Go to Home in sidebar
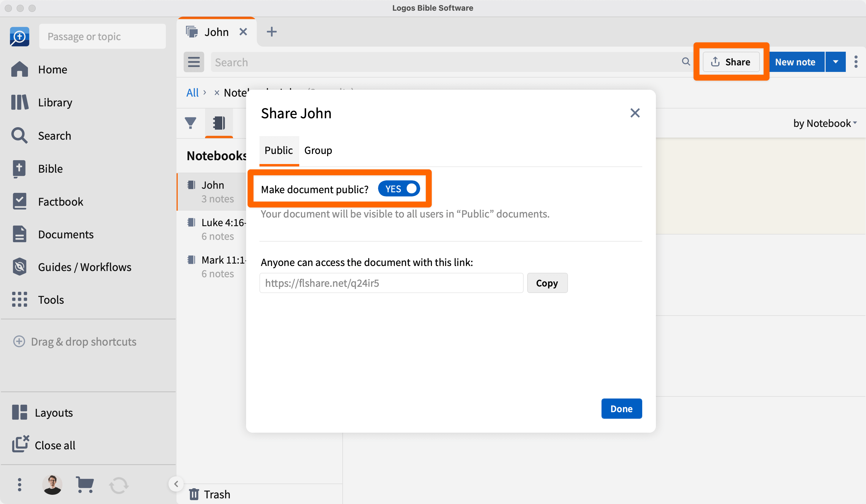 [x=40, y=70]
